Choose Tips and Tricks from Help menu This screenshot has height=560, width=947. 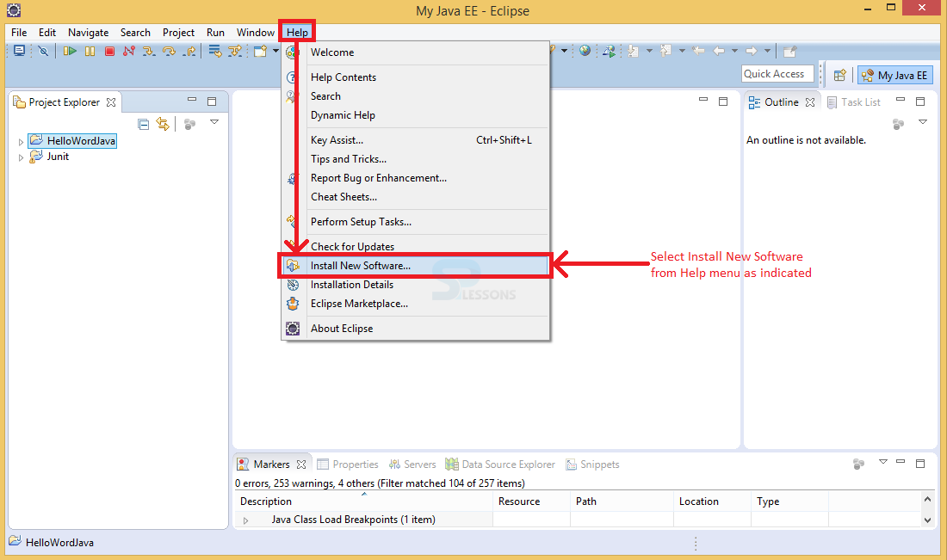pos(416,159)
